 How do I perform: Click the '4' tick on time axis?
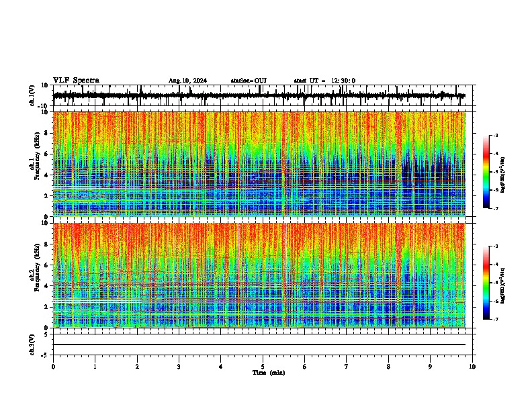pos(221,367)
